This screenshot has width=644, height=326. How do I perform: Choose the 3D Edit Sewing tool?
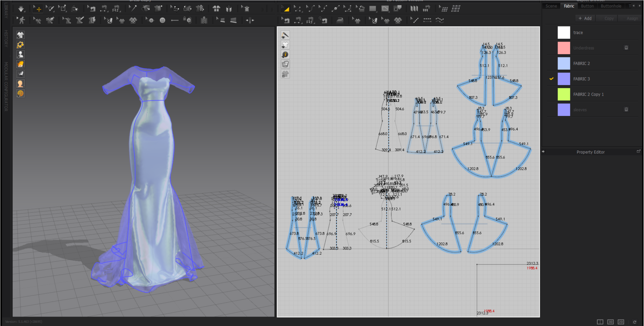[x=92, y=9]
